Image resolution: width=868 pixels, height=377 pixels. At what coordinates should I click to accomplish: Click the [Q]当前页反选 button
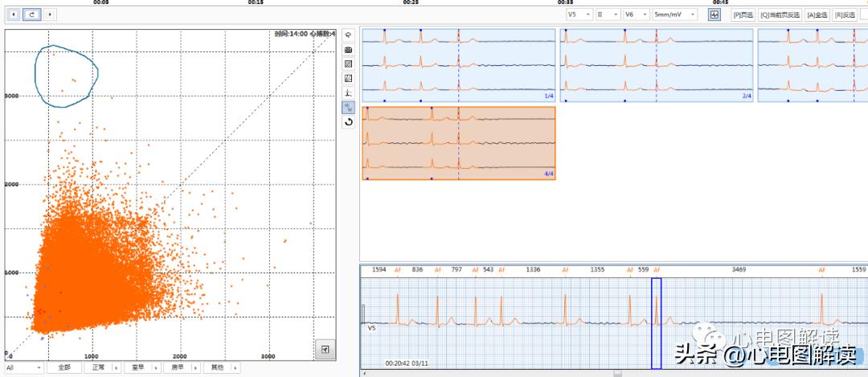click(780, 14)
